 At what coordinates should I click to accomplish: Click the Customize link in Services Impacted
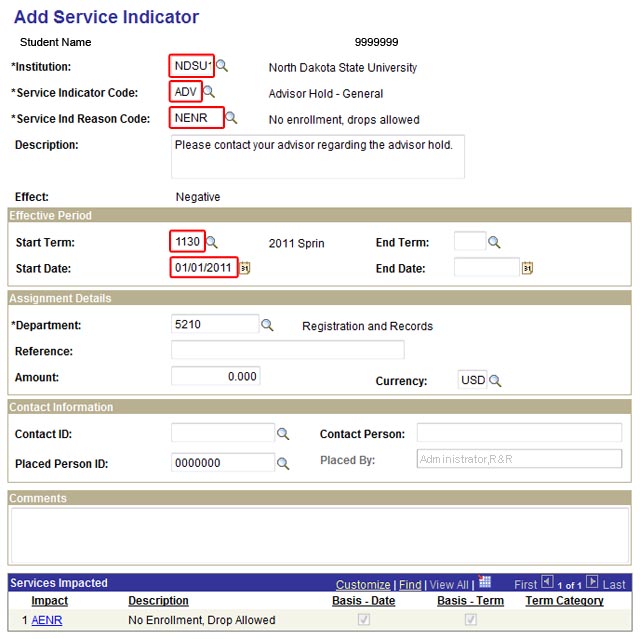coord(363,585)
